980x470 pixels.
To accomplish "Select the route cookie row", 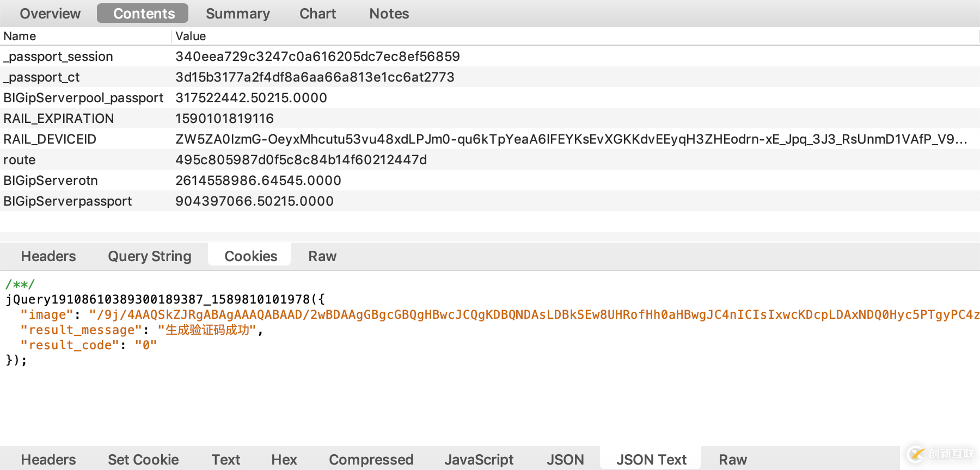I will pos(20,160).
